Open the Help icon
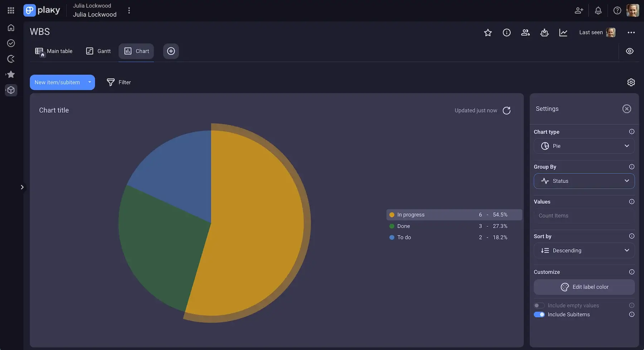Image resolution: width=644 pixels, height=350 pixels. coord(617,10)
